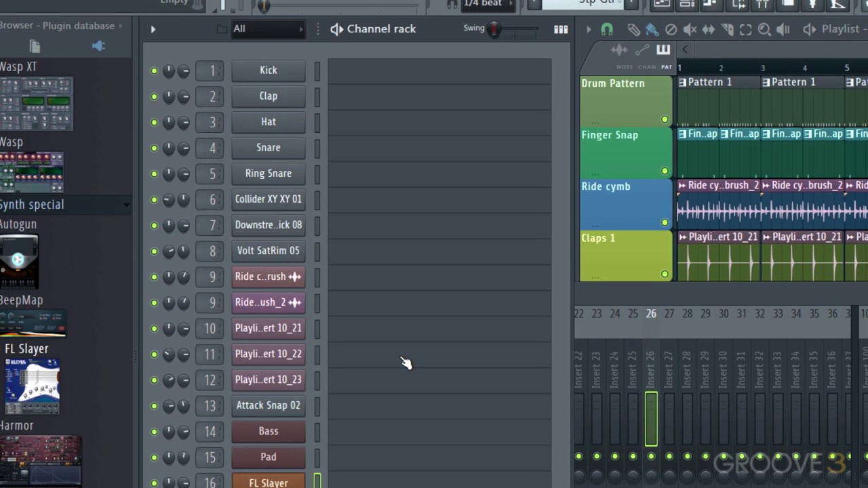Select the Slice tool icon
Image resolution: width=868 pixels, height=488 pixels.
pos(727,29)
